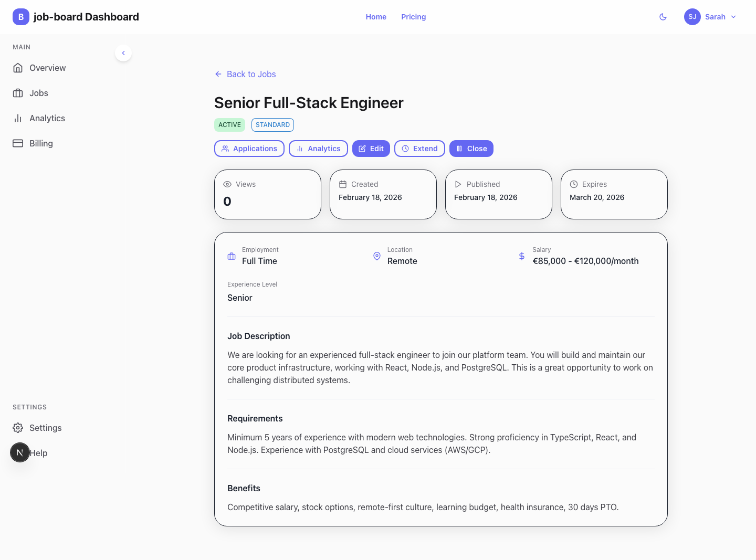Click the Jobs briefcase icon in sidebar
756x560 pixels.
point(18,93)
